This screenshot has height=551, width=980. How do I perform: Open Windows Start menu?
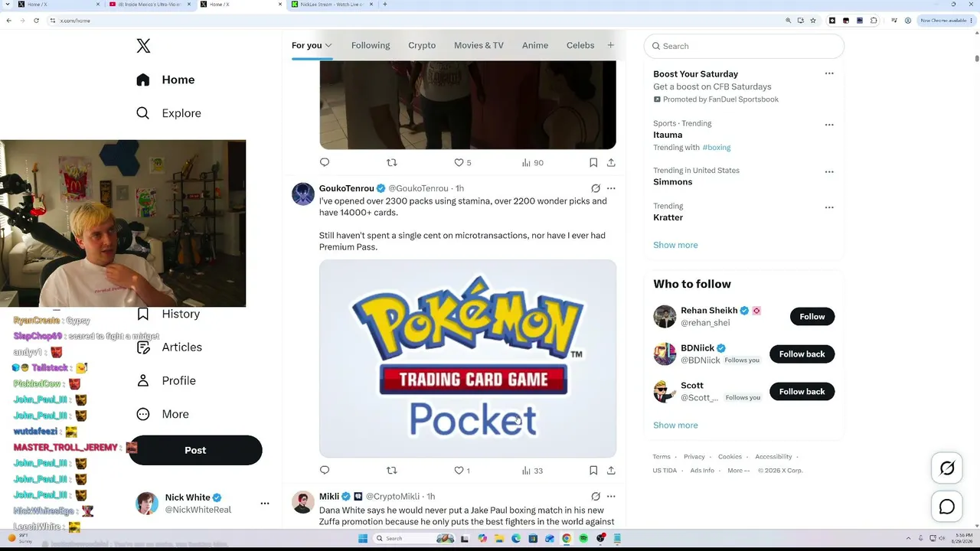point(363,539)
